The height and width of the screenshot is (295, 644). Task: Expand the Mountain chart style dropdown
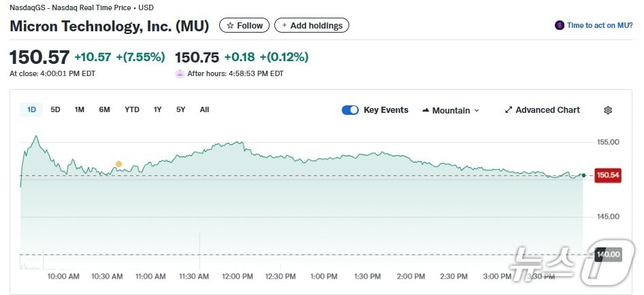point(451,110)
